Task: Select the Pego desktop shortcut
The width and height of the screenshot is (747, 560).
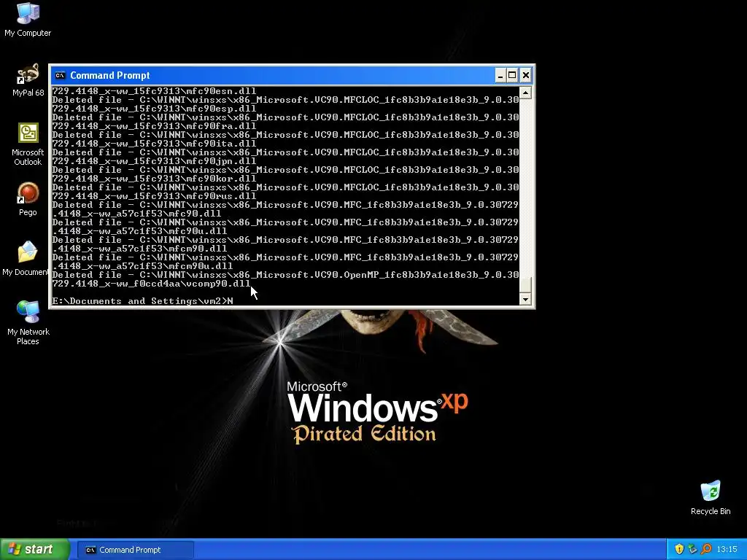Action: [x=28, y=199]
